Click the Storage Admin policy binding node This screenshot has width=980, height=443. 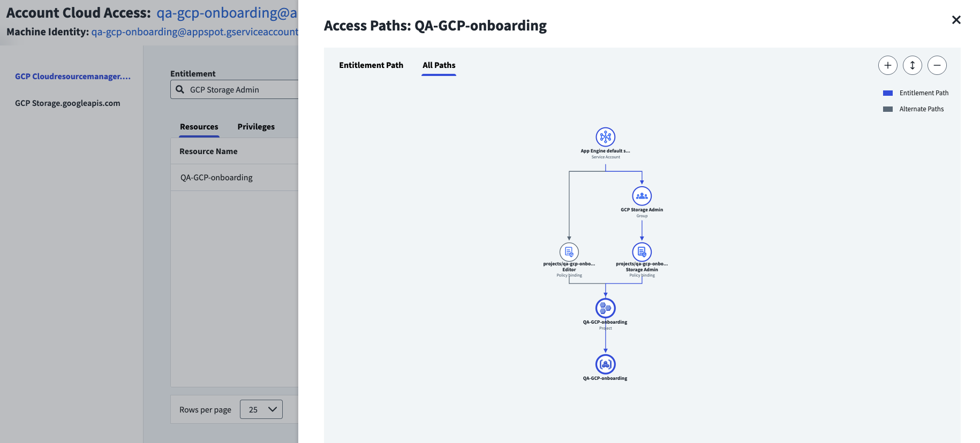coord(642,251)
